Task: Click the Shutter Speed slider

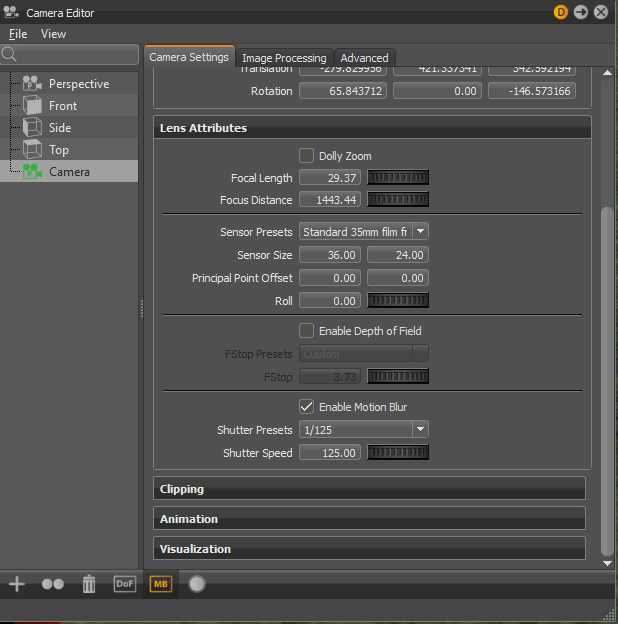Action: (x=398, y=452)
